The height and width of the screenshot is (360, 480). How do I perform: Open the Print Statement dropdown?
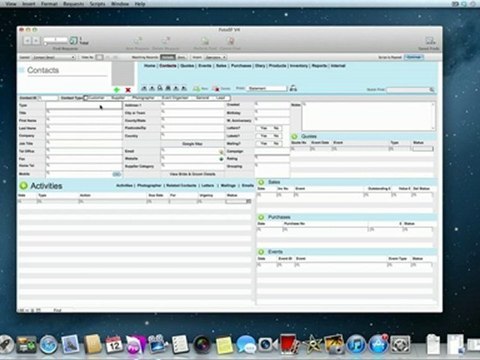pyautogui.click(x=267, y=88)
